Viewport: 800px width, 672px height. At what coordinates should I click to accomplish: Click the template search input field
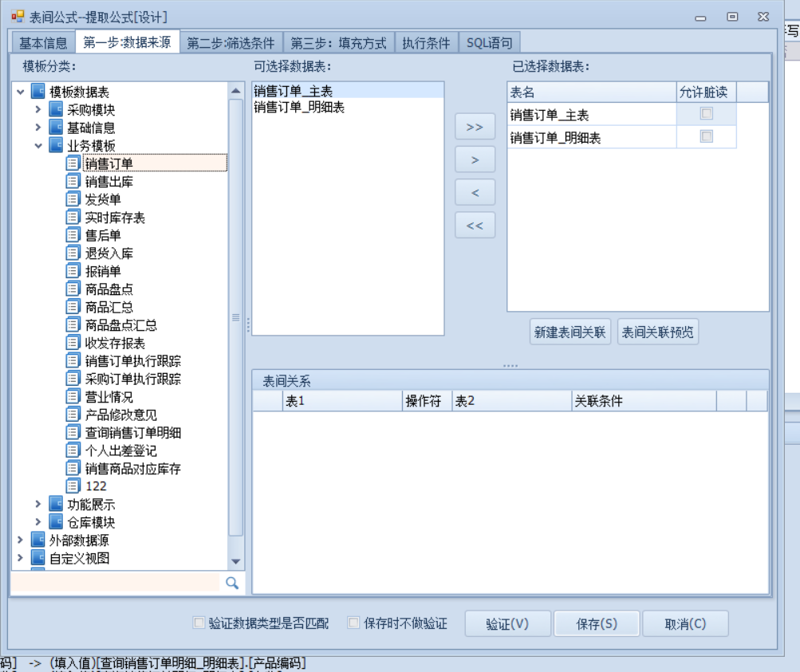tap(116, 583)
